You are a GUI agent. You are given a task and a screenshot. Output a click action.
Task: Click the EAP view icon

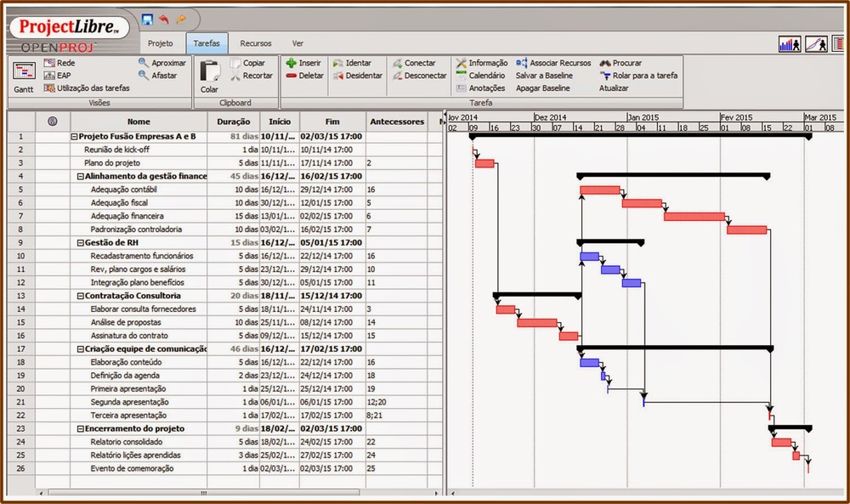pos(55,75)
